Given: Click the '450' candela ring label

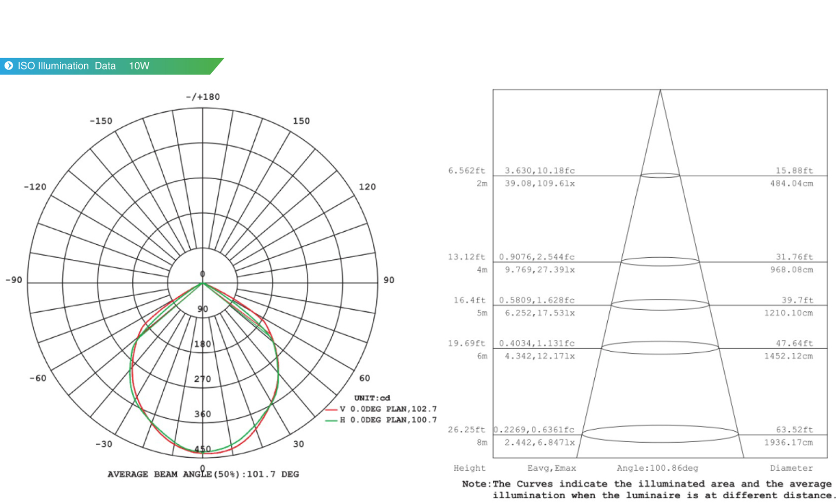Looking at the screenshot, I should click(203, 449).
